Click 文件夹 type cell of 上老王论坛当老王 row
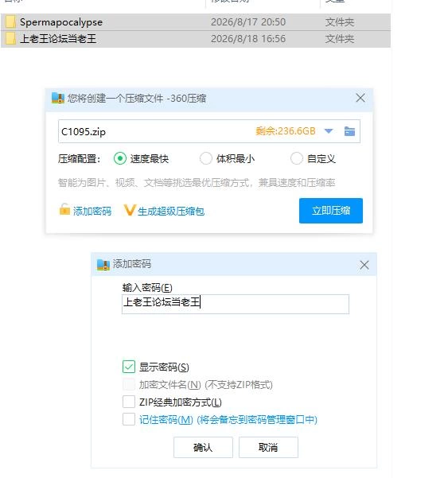 [340, 39]
